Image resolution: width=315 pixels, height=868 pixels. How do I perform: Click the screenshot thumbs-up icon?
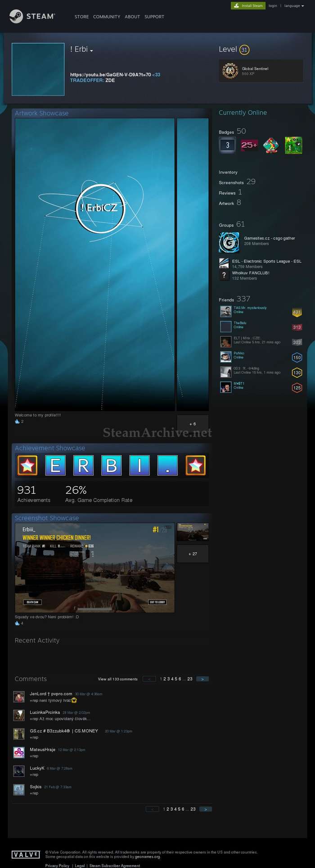(17, 623)
